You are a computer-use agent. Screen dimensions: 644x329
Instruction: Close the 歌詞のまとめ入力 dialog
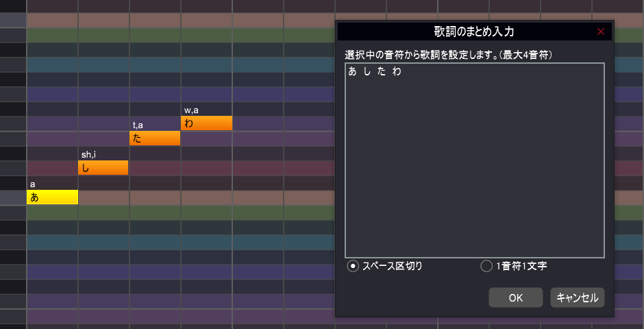click(600, 32)
